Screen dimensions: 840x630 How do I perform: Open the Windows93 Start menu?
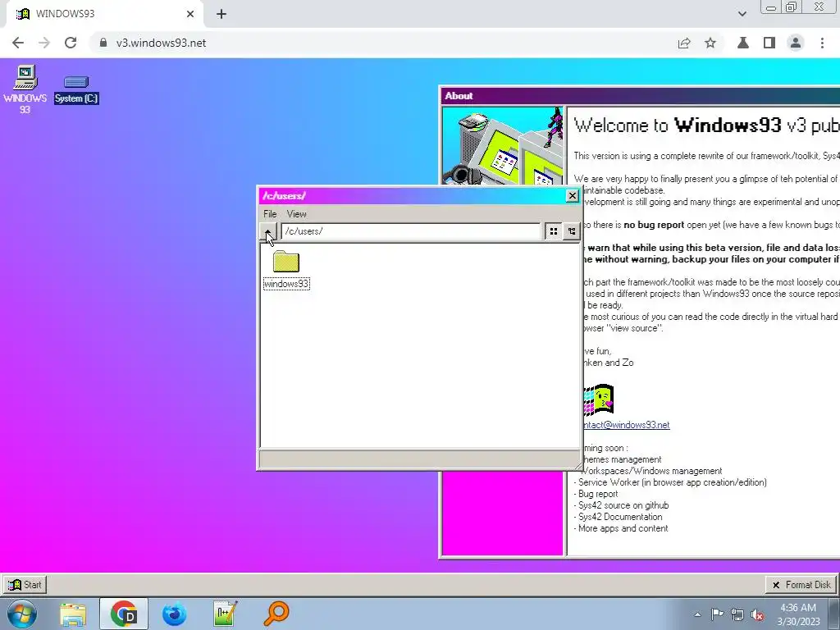pos(25,585)
